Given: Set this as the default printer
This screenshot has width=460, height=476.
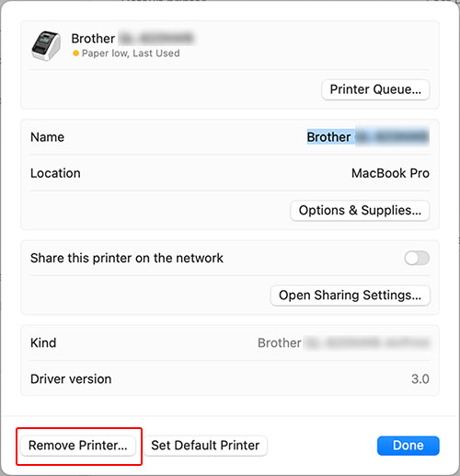Looking at the screenshot, I should [205, 446].
